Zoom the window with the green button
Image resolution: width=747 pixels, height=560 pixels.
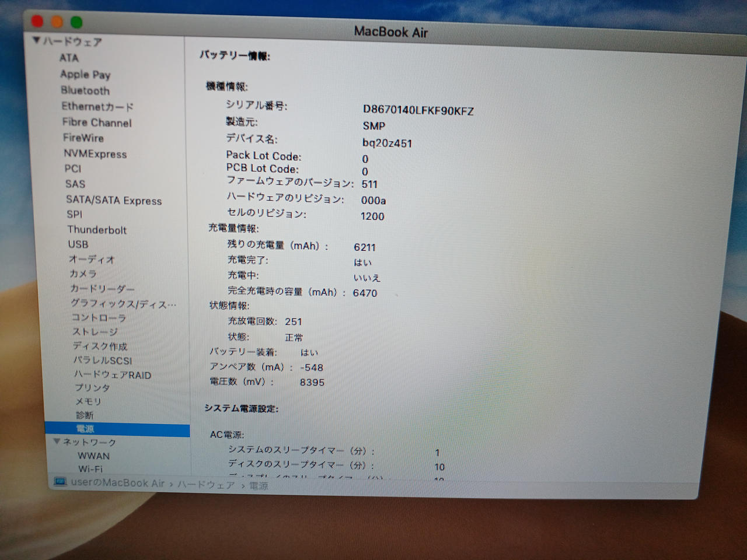pos(76,23)
